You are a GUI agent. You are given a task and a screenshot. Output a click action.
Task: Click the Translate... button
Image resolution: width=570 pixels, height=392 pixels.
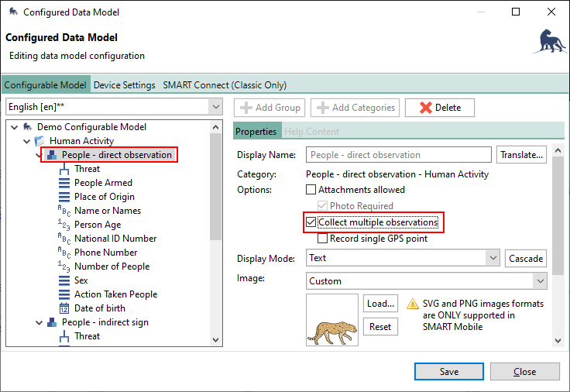(x=522, y=155)
